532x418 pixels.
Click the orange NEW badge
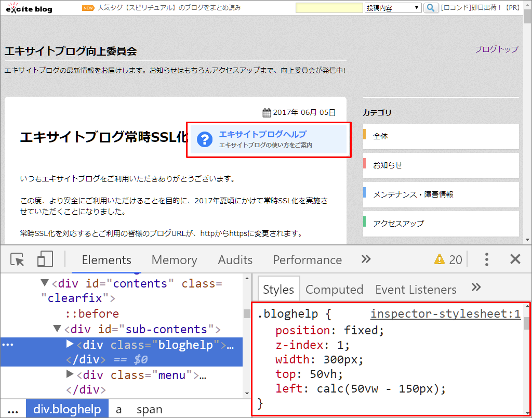pos(88,8)
